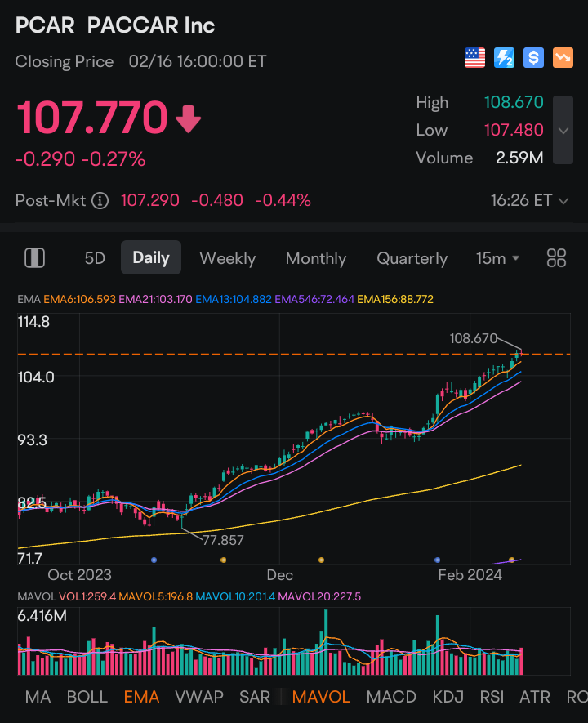
Task: Tap the EMA13:104.882 legend value
Action: coord(234,299)
